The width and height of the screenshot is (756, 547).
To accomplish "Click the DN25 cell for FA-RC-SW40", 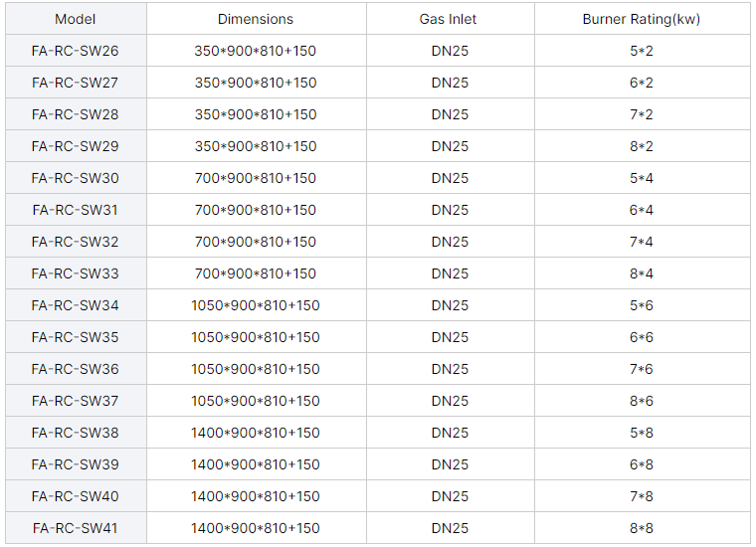I will click(450, 496).
